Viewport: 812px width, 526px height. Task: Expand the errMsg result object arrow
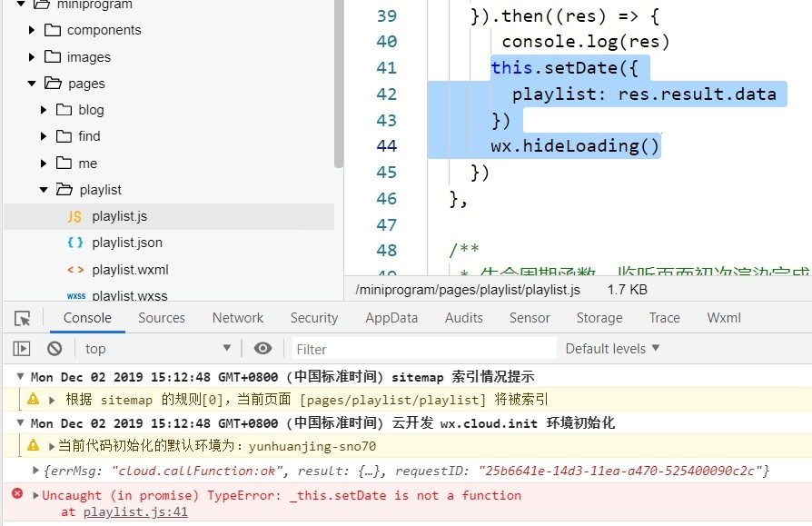tap(35, 471)
